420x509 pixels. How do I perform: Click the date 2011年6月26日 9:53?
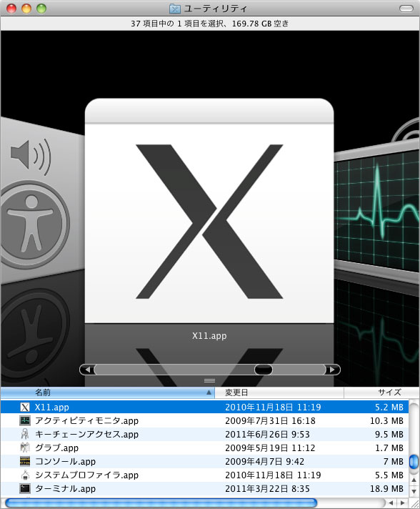pos(267,435)
